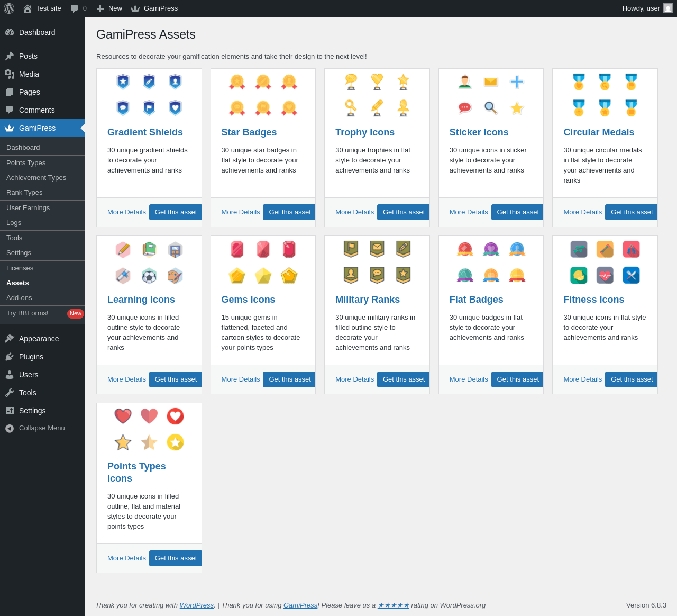The height and width of the screenshot is (616, 677).
Task: Open the comments bubble icon in admin bar
Action: [x=75, y=8]
